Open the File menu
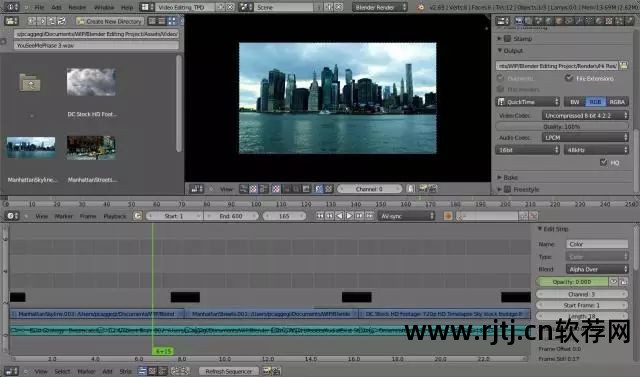The height and width of the screenshot is (377, 640). pos(39,7)
